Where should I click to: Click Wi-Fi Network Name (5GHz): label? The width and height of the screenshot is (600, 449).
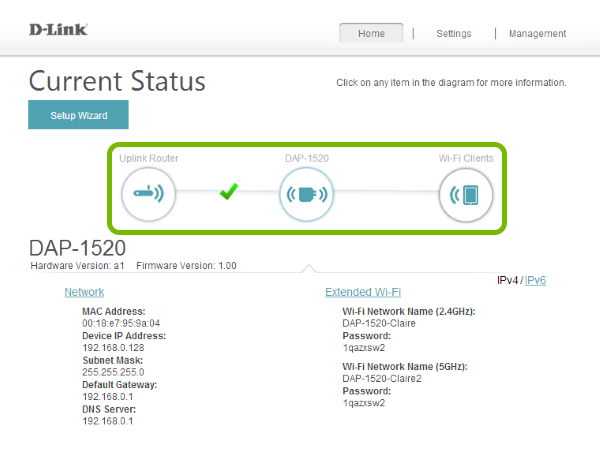pyautogui.click(x=405, y=367)
